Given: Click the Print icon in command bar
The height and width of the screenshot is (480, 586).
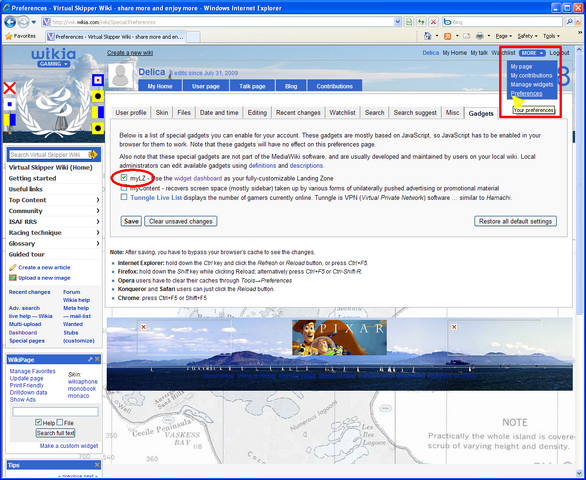Looking at the screenshot, I should click(479, 36).
